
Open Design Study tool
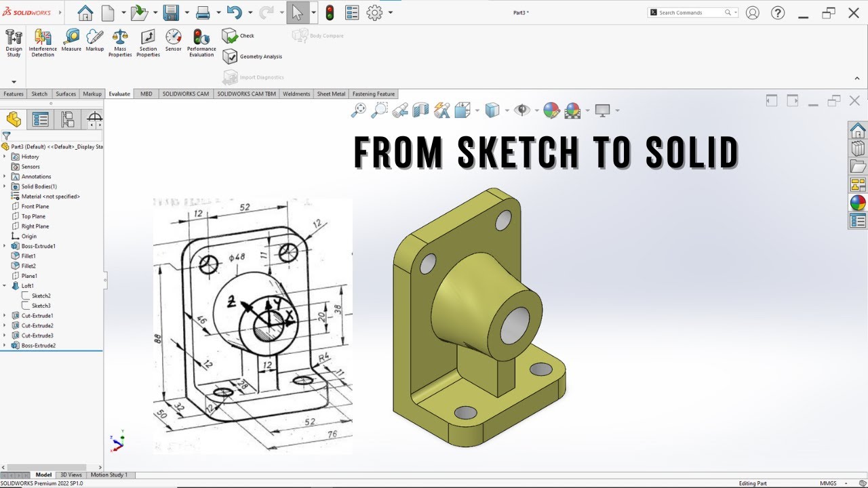click(x=14, y=43)
